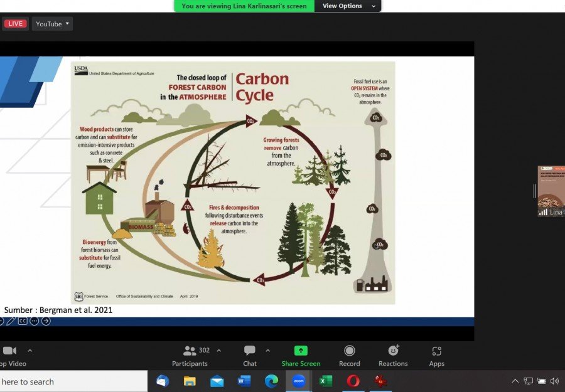Expand the Participants options caret

click(x=218, y=351)
